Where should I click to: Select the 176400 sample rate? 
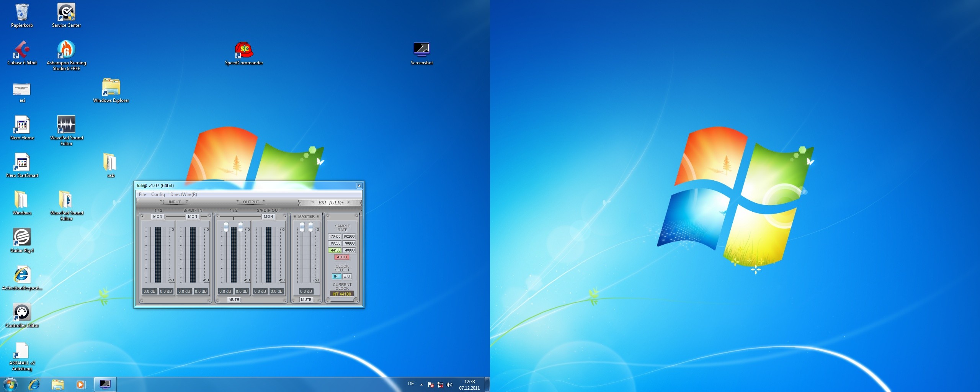335,237
